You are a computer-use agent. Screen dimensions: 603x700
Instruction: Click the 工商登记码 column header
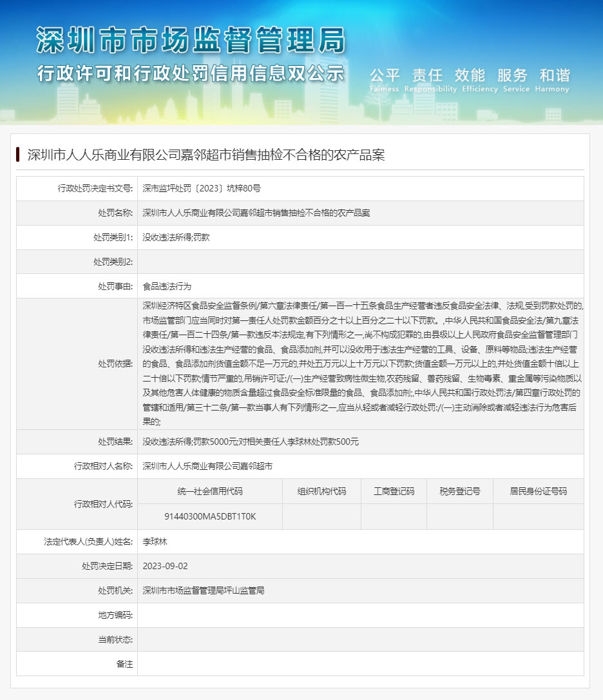click(x=394, y=492)
